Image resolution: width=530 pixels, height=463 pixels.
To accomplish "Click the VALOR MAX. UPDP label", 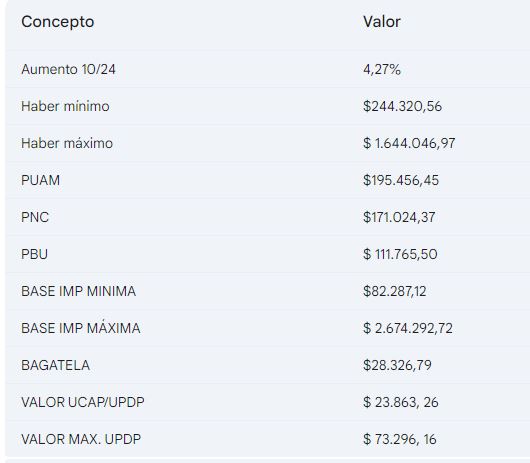I will pos(81,439).
